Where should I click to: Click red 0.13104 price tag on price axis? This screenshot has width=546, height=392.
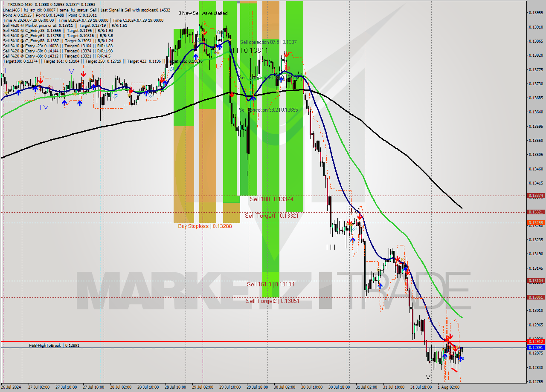click(536, 280)
